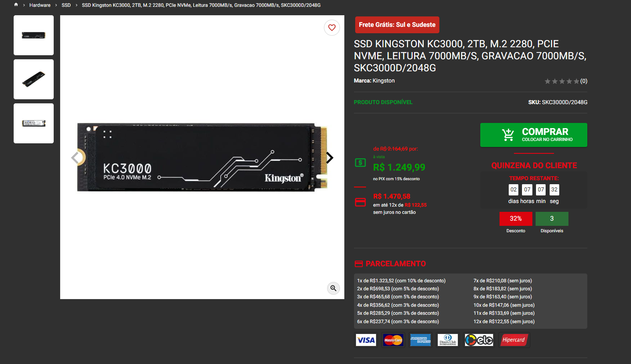Viewport: 631px width, 364px height.
Task: Click Comprar add to cart button
Action: click(534, 135)
